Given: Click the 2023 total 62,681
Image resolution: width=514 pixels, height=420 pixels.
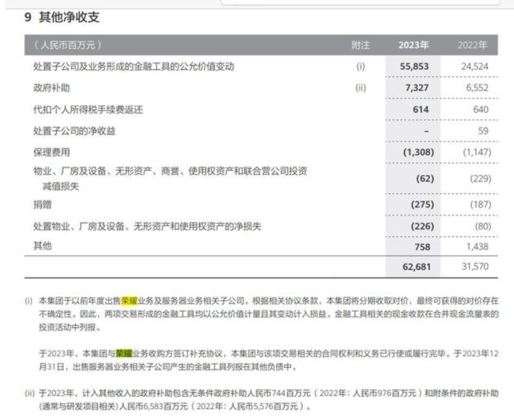Looking at the screenshot, I should pos(414,267).
